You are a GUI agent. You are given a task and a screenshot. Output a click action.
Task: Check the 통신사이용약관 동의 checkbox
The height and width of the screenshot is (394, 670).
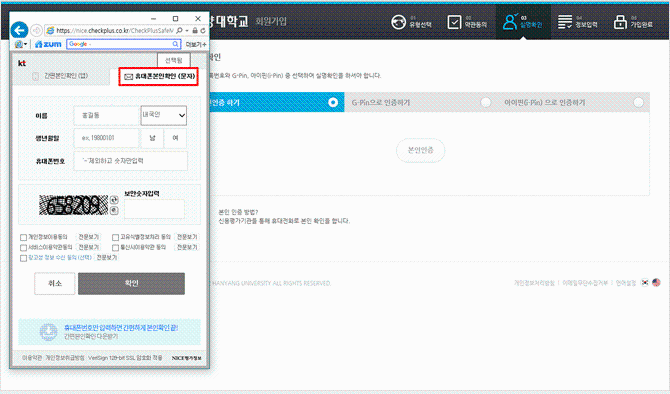click(115, 247)
